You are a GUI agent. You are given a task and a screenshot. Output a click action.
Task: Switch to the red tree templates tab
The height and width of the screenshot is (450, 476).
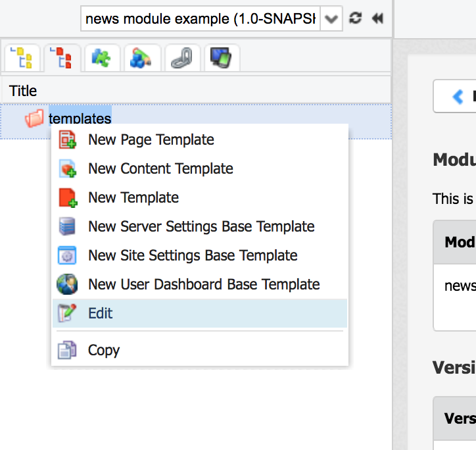click(x=62, y=58)
